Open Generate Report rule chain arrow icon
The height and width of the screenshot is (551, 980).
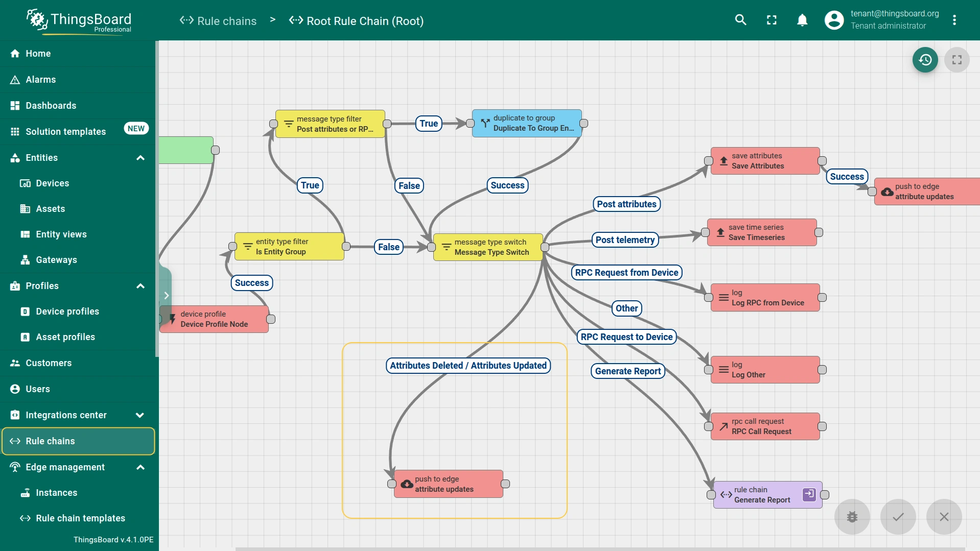(x=809, y=494)
